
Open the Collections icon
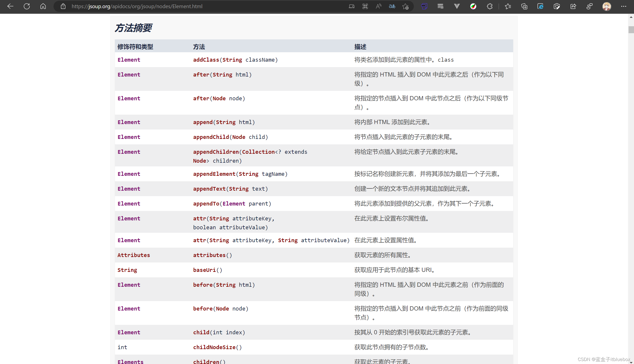[524, 6]
